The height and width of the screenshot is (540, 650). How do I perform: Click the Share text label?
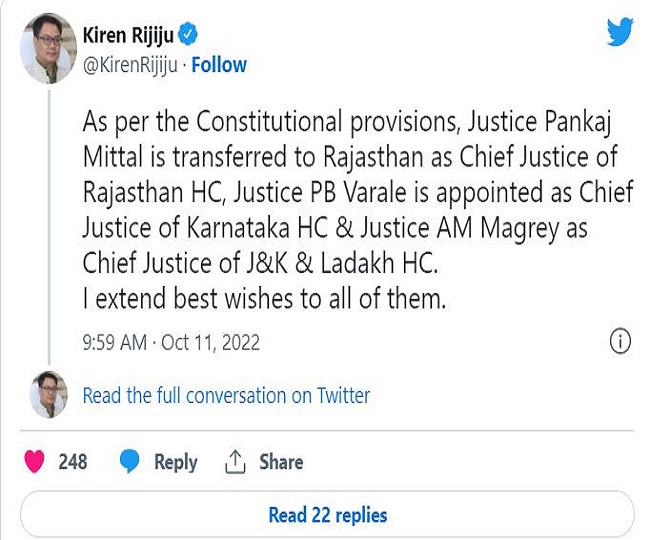[x=281, y=462]
